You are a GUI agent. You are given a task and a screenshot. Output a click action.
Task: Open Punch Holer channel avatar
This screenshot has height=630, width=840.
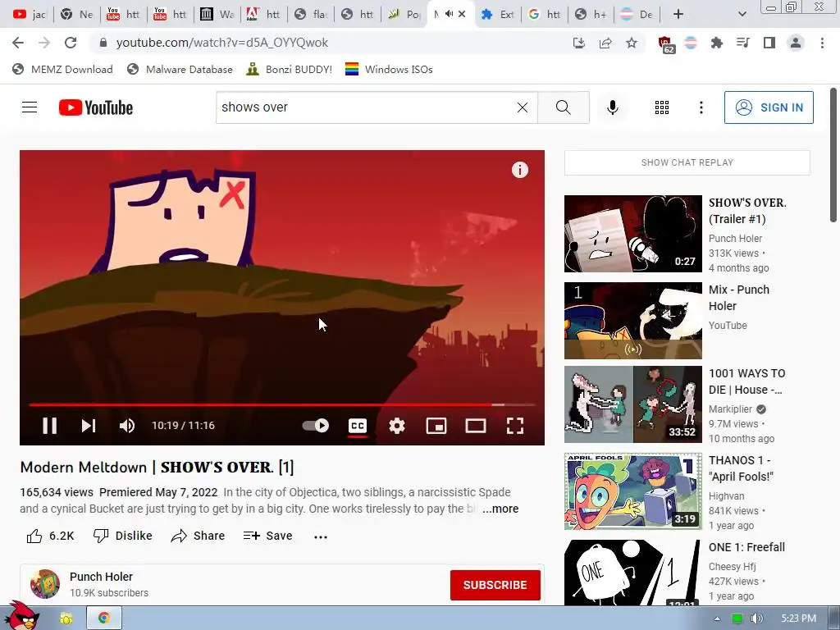pos(45,584)
